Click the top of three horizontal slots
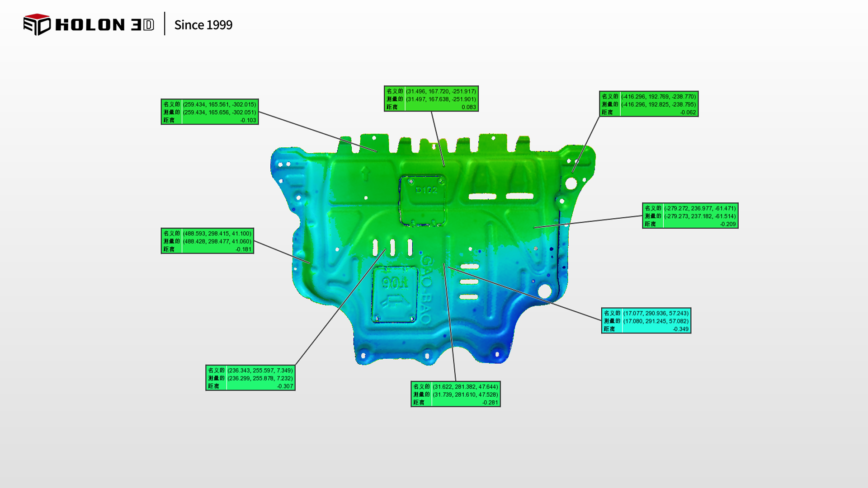868x488 pixels. click(469, 267)
